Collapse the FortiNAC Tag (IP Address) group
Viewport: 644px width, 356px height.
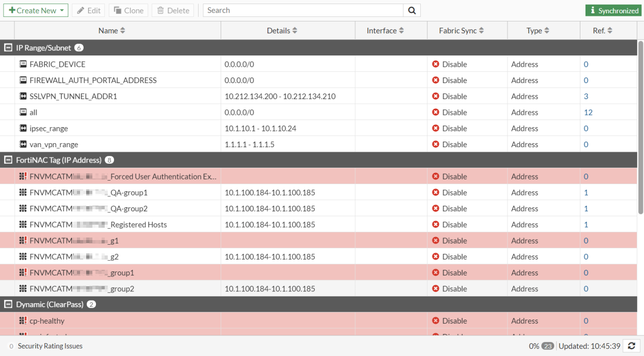8,160
